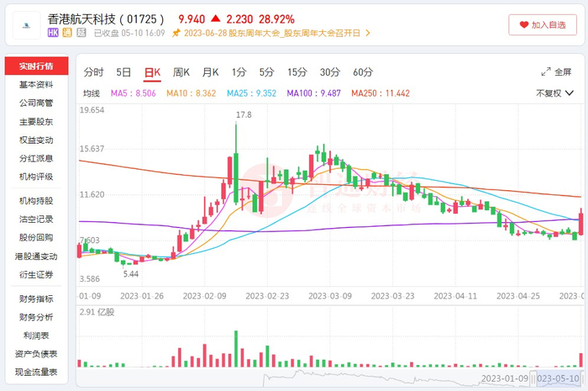Switch to the 分时 chart tab
This screenshot has height=391, width=588.
(x=93, y=71)
